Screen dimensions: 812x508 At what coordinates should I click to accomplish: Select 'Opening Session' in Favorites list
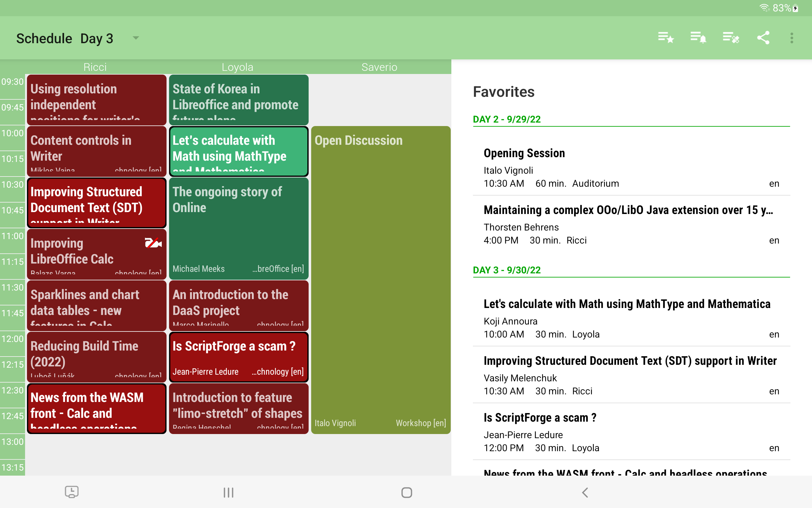click(632, 167)
